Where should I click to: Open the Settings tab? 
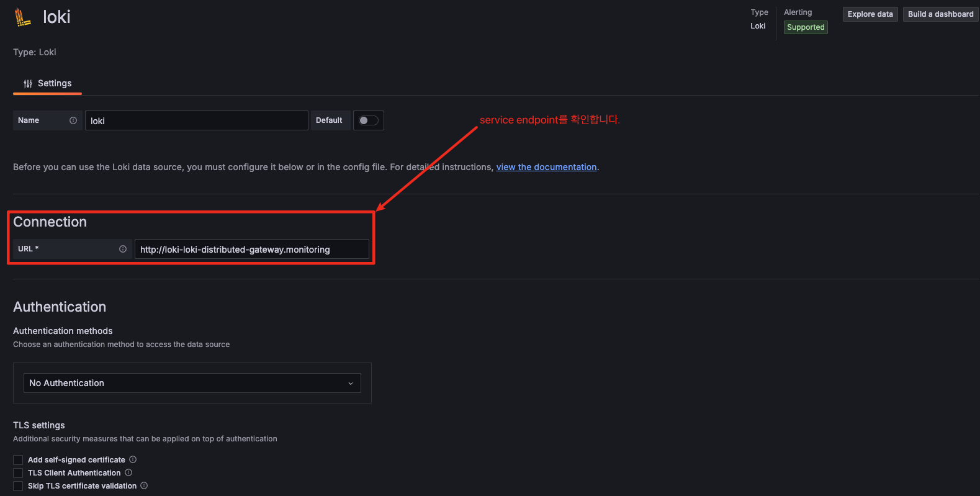pos(48,84)
